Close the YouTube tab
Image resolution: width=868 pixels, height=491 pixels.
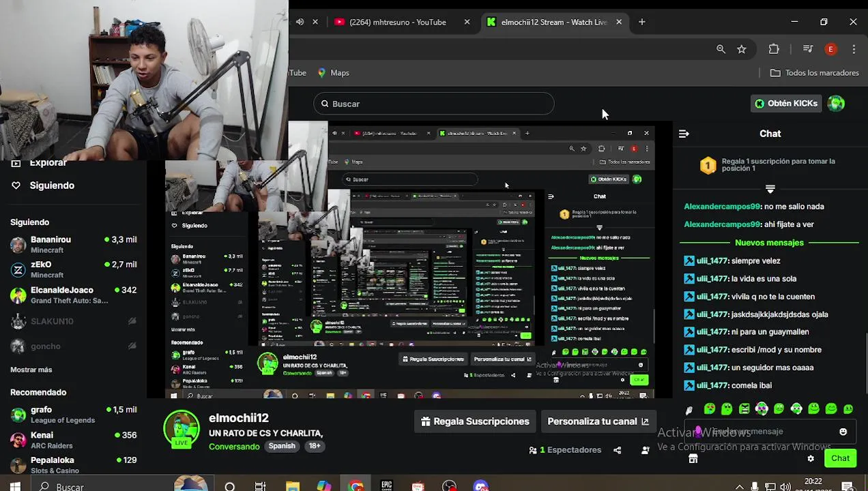pos(467,22)
